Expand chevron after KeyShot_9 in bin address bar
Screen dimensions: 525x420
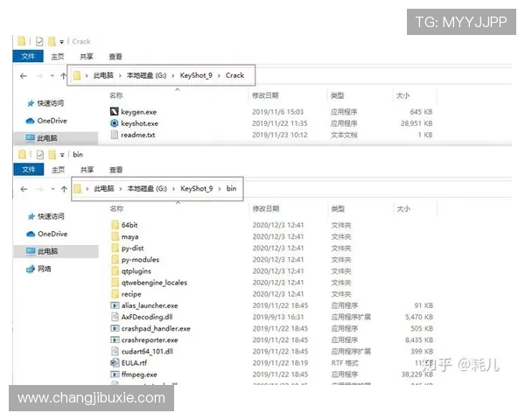coord(220,189)
